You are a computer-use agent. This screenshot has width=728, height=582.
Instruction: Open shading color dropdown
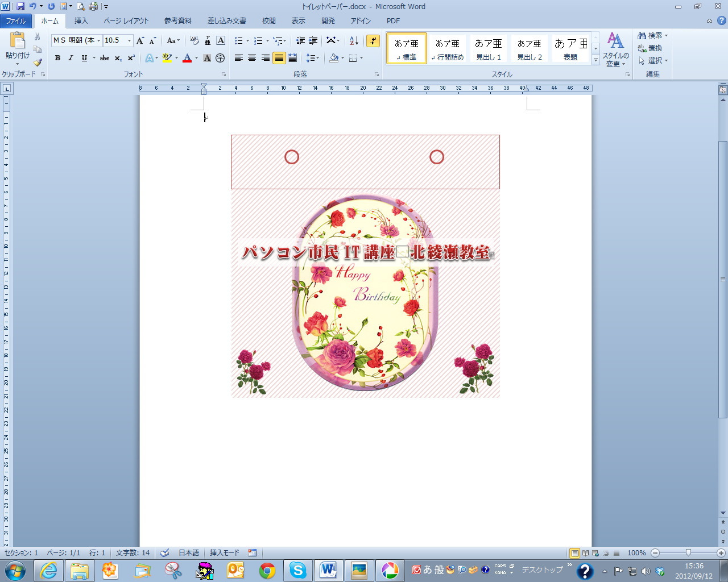[343, 58]
